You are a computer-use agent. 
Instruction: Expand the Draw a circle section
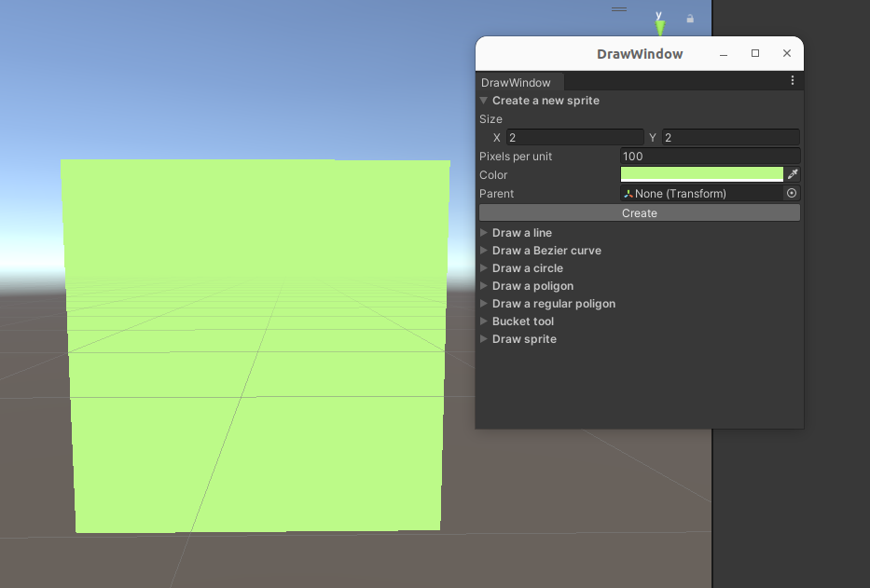click(483, 267)
